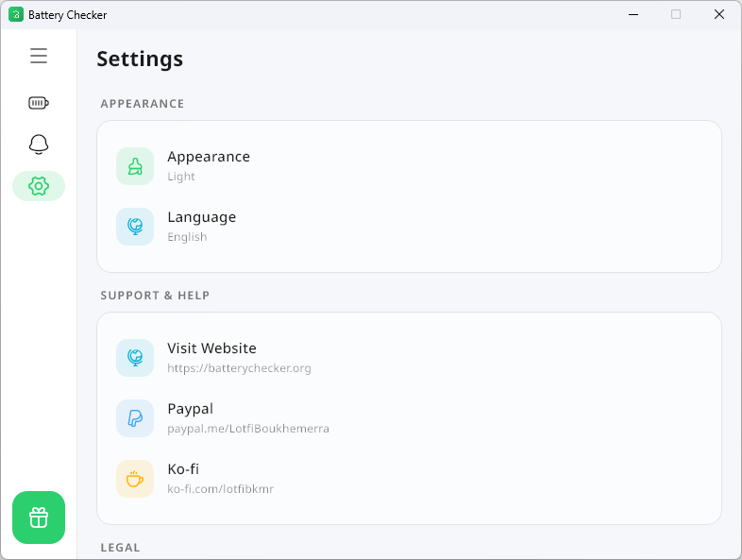
Task: Click the Ko-fi coffee cup icon
Action: pos(135,479)
